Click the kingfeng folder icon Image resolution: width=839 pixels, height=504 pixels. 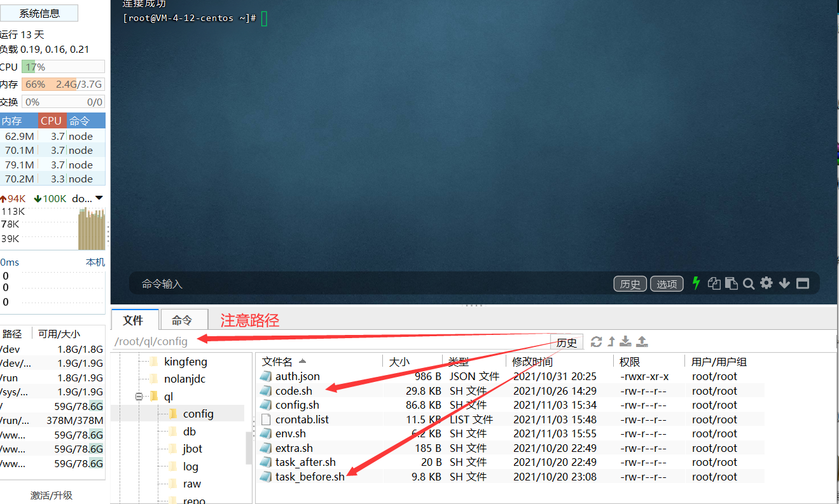pyautogui.click(x=153, y=362)
